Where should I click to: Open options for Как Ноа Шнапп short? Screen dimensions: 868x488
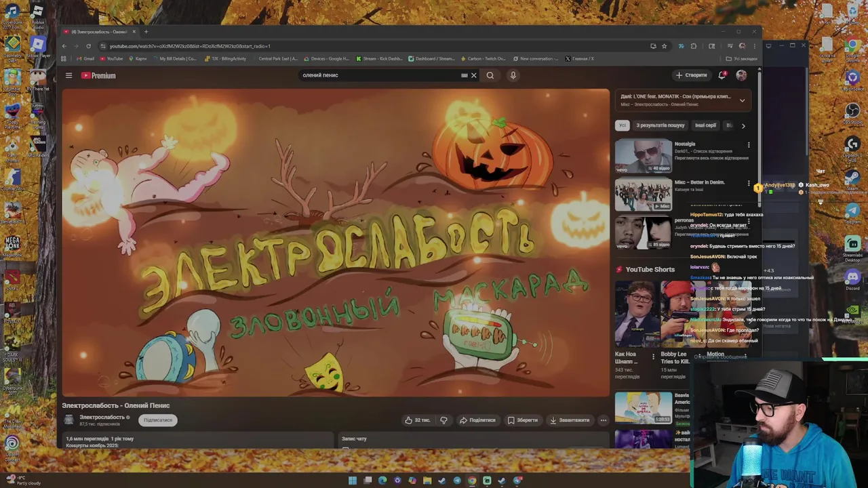tap(653, 357)
